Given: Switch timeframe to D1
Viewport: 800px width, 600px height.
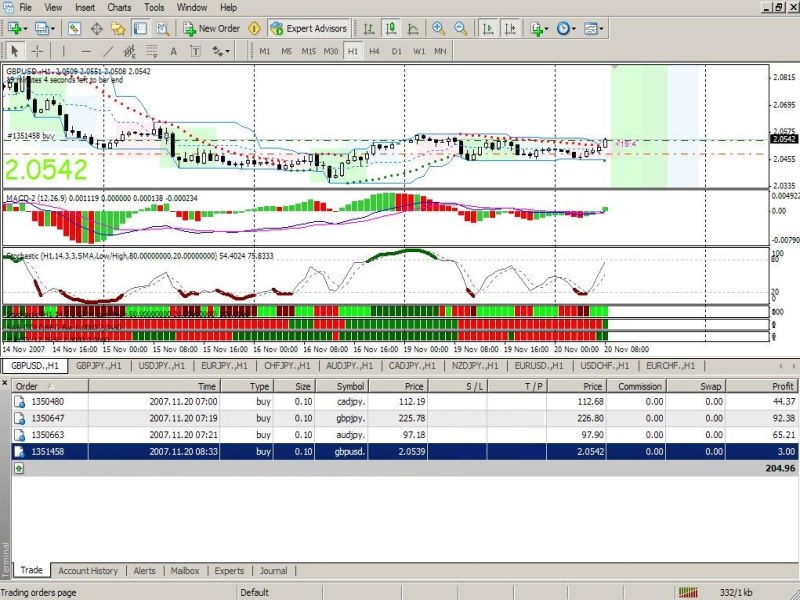Looking at the screenshot, I should 396,51.
